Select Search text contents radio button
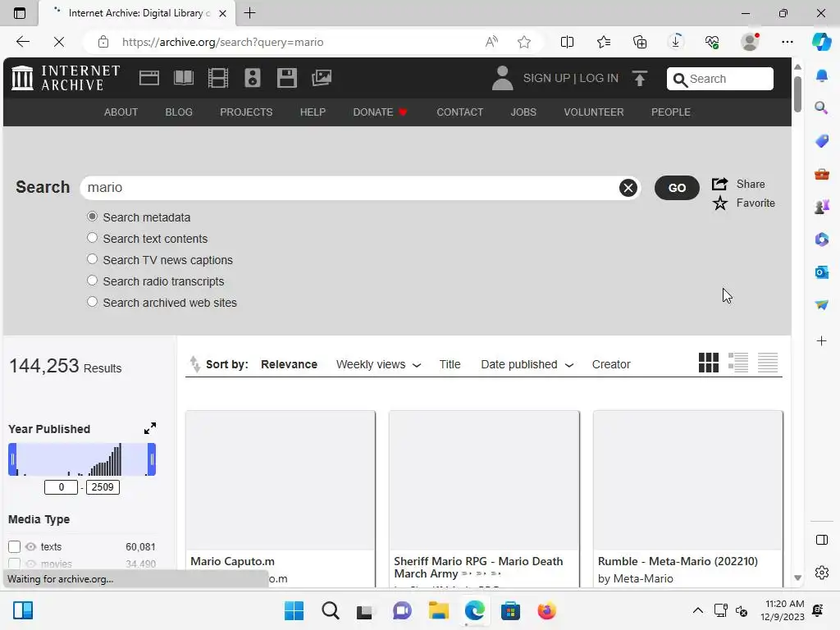The image size is (840, 630). click(x=92, y=237)
